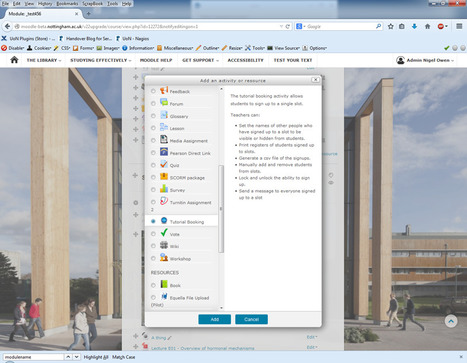Click the Workshop icon
467x363 pixels.
(164, 257)
